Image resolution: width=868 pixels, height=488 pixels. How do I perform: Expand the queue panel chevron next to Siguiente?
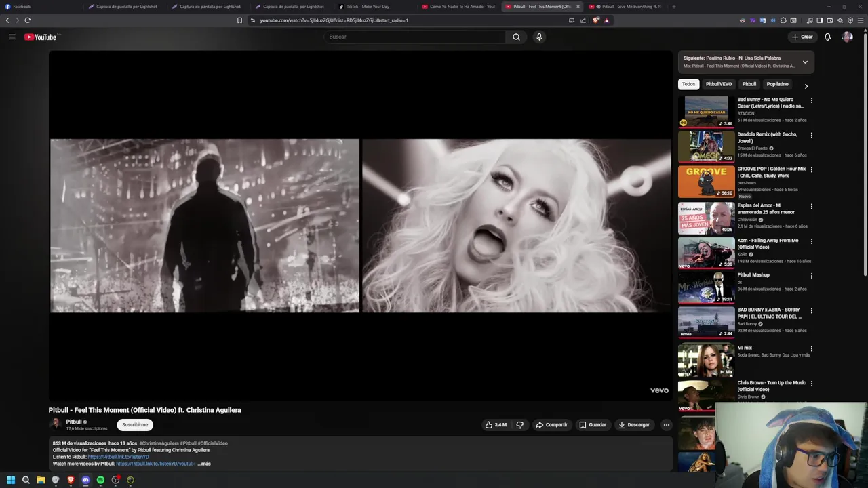point(805,62)
